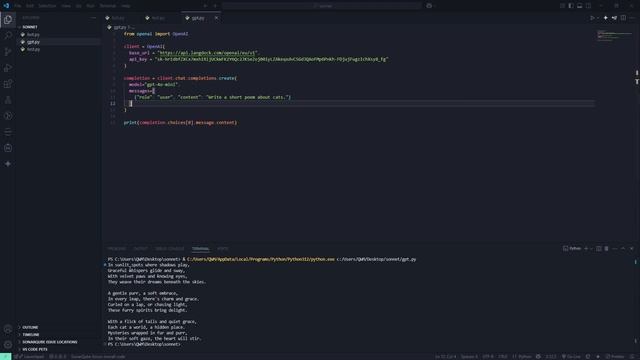Click the Run Python File play button
The image size is (640, 360).
coord(592,18)
